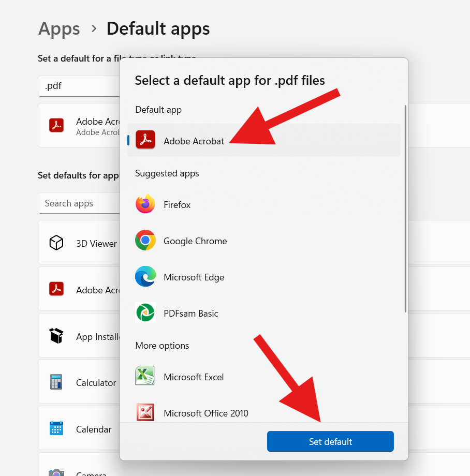470x476 pixels.
Task: Select the Google Chrome list entry label
Action: pos(195,241)
